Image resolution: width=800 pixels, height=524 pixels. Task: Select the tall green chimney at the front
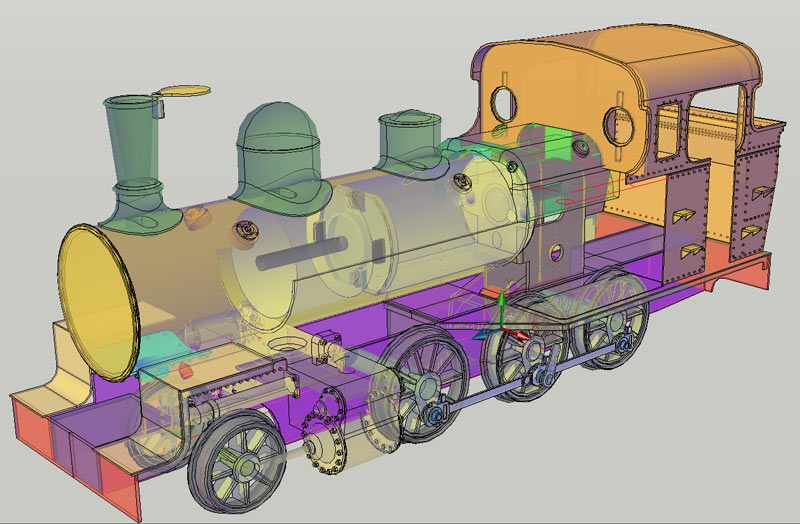tap(136, 165)
